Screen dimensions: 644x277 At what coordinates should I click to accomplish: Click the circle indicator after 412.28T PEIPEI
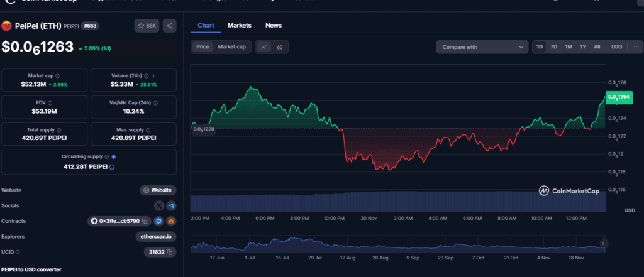[112, 167]
